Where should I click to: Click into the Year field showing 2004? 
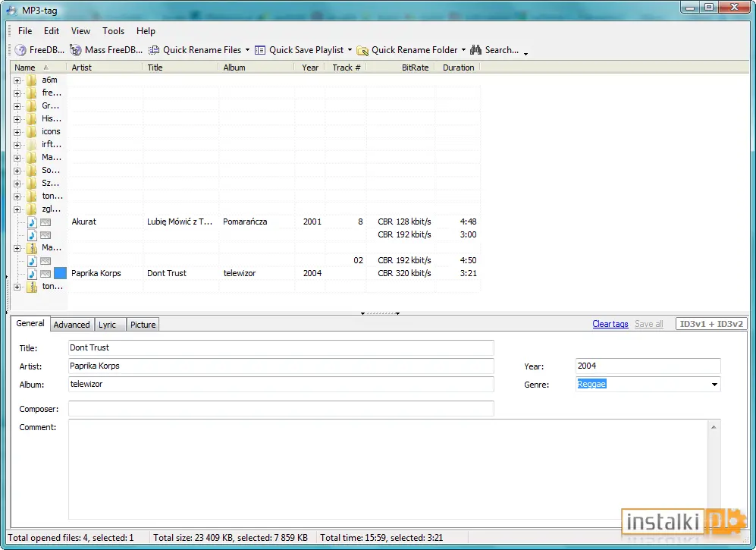coord(648,366)
